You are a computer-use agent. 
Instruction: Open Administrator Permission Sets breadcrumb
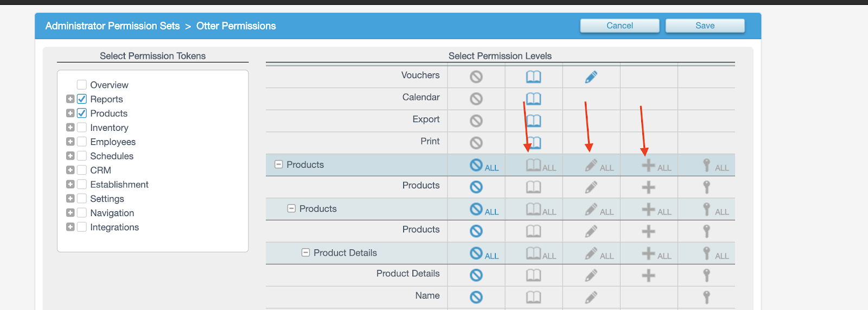click(x=112, y=26)
